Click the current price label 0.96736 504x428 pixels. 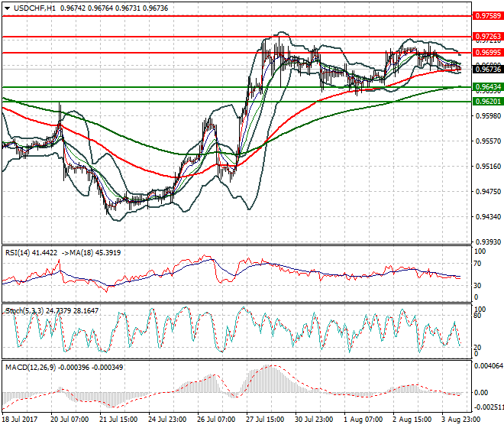coord(488,70)
